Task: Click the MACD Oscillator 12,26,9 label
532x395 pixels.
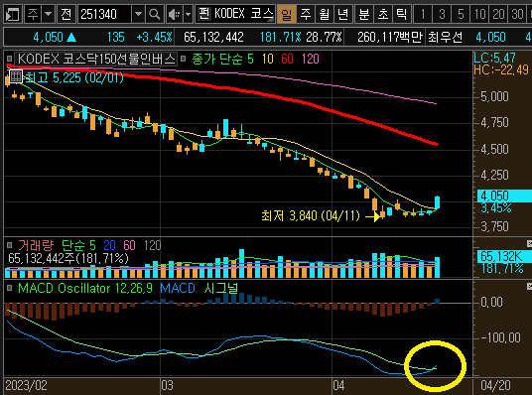Action: tap(85, 289)
